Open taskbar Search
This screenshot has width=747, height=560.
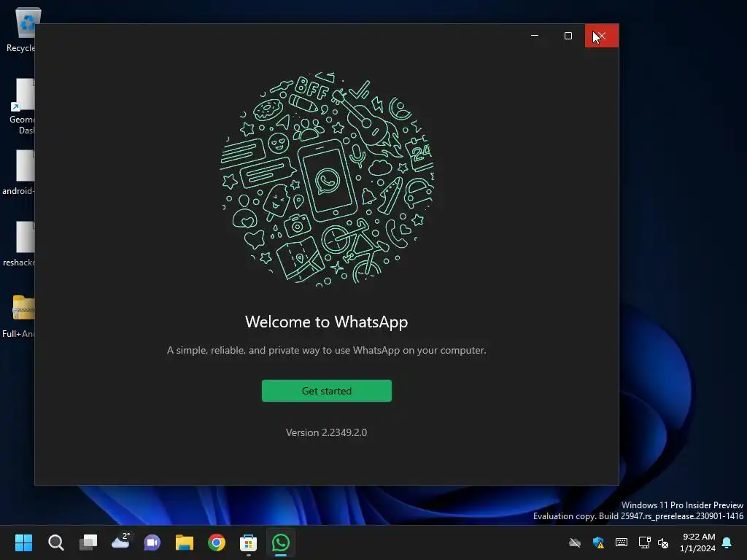pyautogui.click(x=55, y=542)
